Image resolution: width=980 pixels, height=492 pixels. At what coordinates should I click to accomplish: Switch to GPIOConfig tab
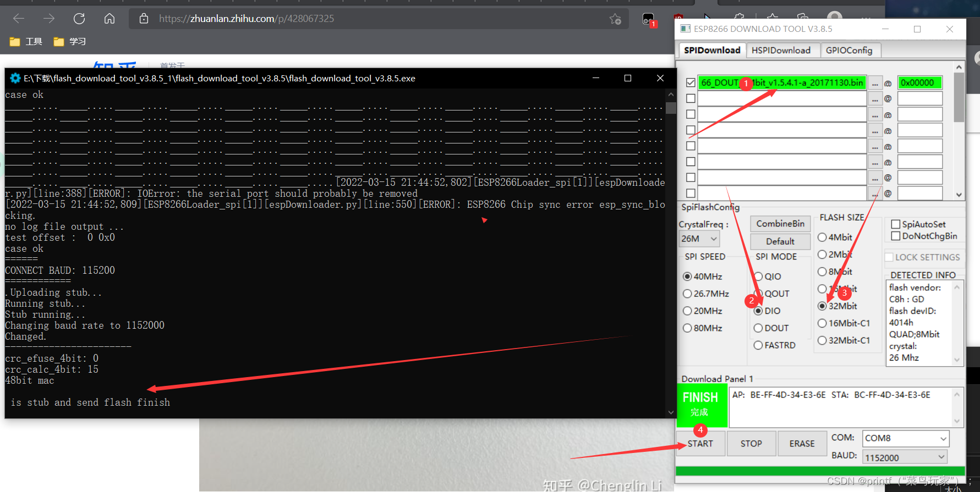tap(849, 51)
